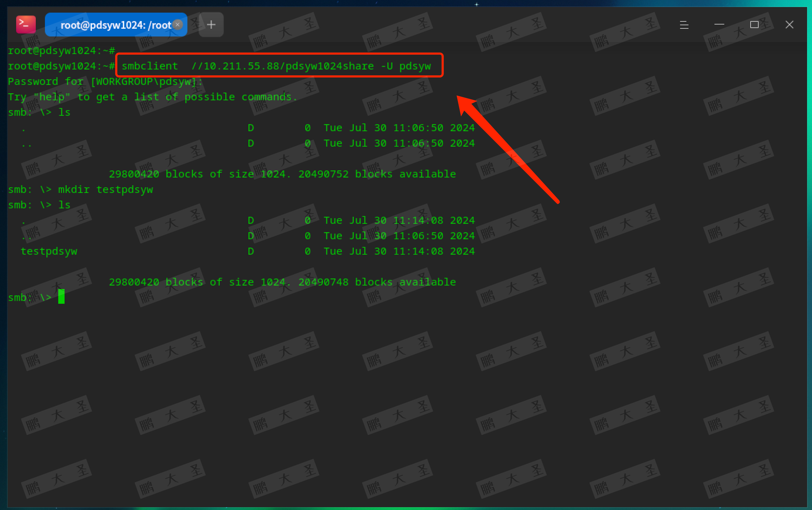Click the empty first root@pdsyw1024 prompt

[x=61, y=51]
